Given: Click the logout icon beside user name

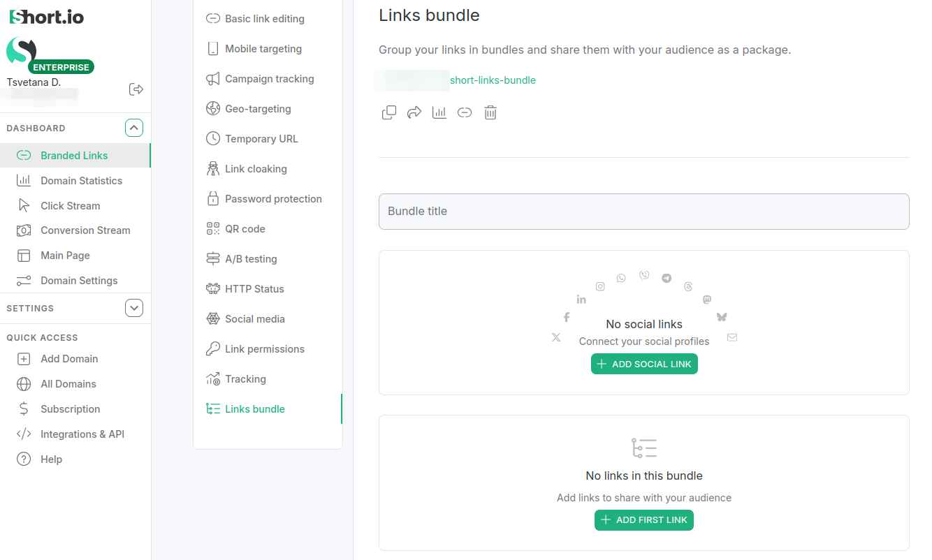Looking at the screenshot, I should pyautogui.click(x=136, y=89).
